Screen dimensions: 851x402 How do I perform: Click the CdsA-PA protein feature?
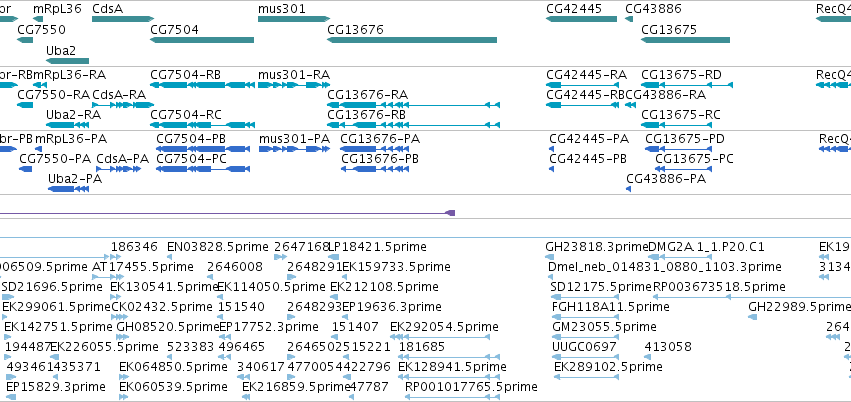pos(118,169)
